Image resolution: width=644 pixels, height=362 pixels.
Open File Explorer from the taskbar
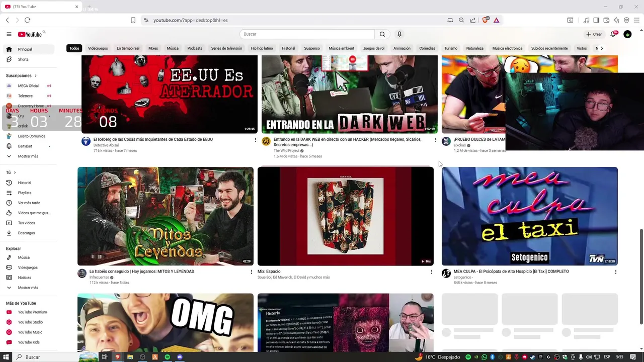click(x=130, y=357)
